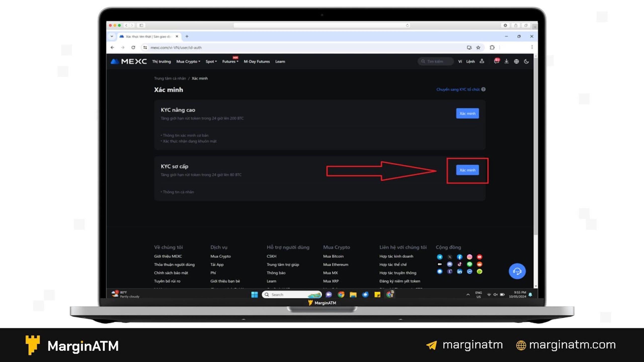Open Hợp tác kinh doanh footer link

click(x=396, y=256)
